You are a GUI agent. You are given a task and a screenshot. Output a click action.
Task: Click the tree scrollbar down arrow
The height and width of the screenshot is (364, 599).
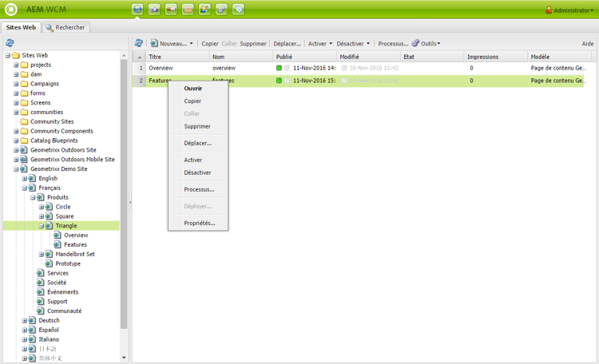point(124,358)
